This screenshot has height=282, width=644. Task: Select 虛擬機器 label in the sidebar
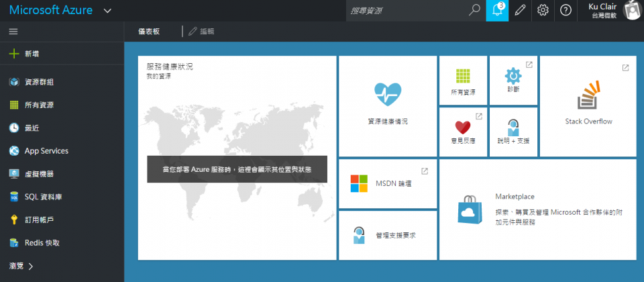click(39, 175)
